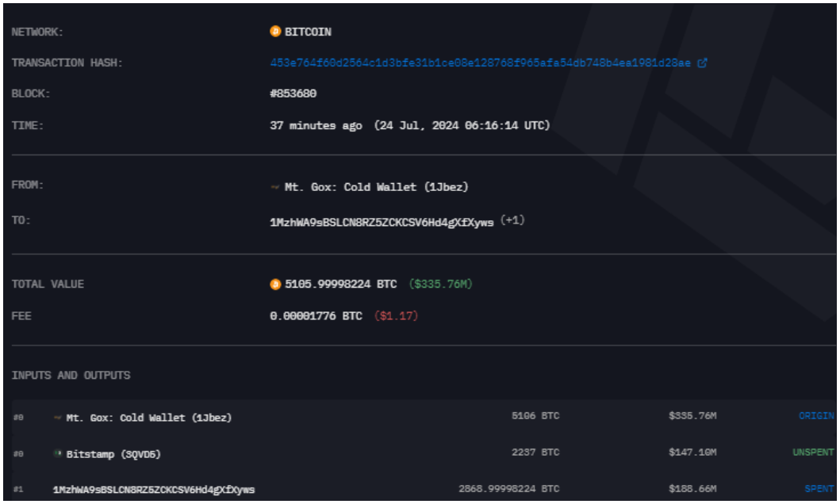Click the 2868.99998224 BTC output amount

click(x=509, y=488)
